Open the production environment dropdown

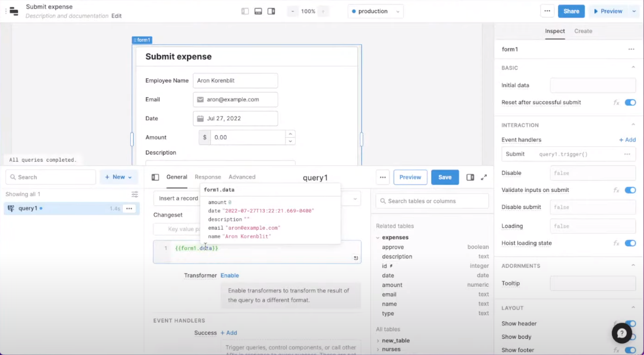coord(375,11)
